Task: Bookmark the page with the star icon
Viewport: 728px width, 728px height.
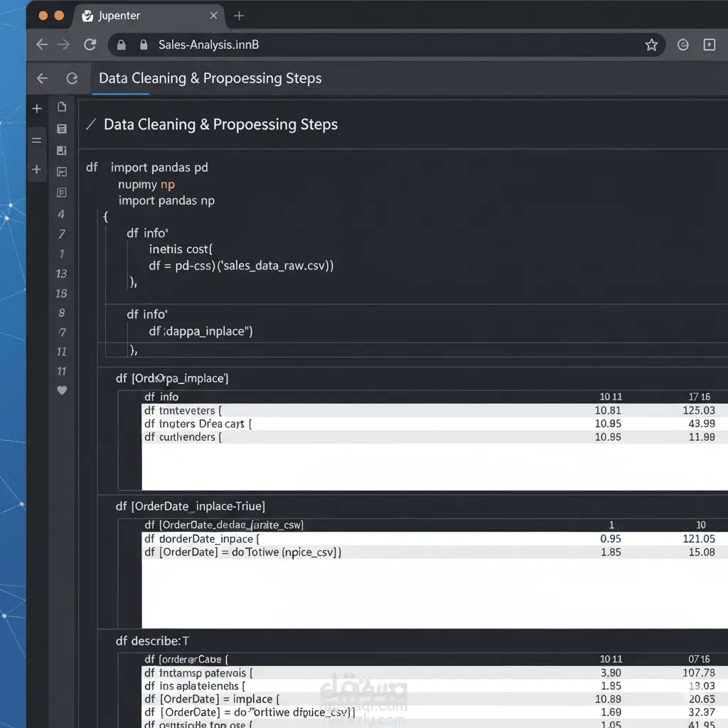Action: [651, 45]
